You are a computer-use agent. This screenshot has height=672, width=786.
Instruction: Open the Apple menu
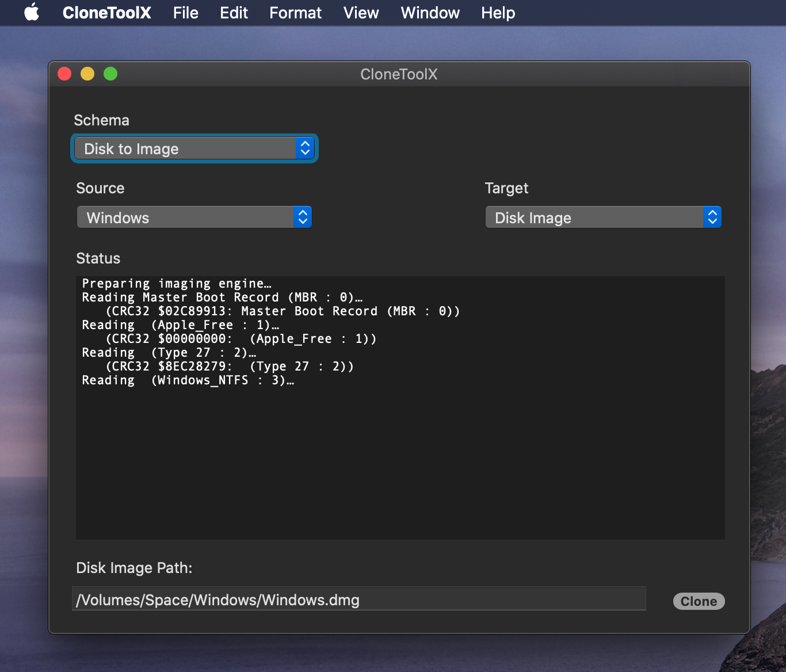(x=32, y=12)
